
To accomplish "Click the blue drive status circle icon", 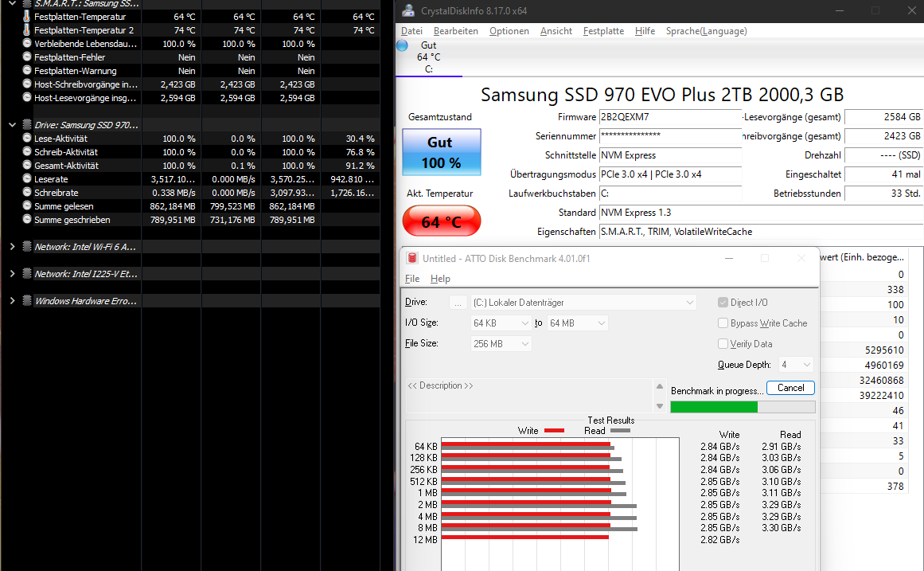I will point(403,45).
